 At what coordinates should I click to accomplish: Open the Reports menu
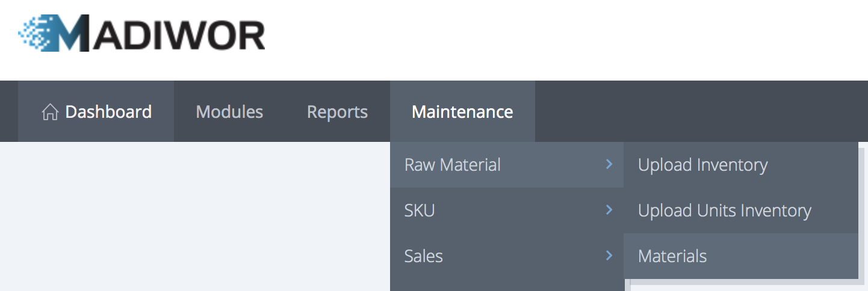point(337,112)
